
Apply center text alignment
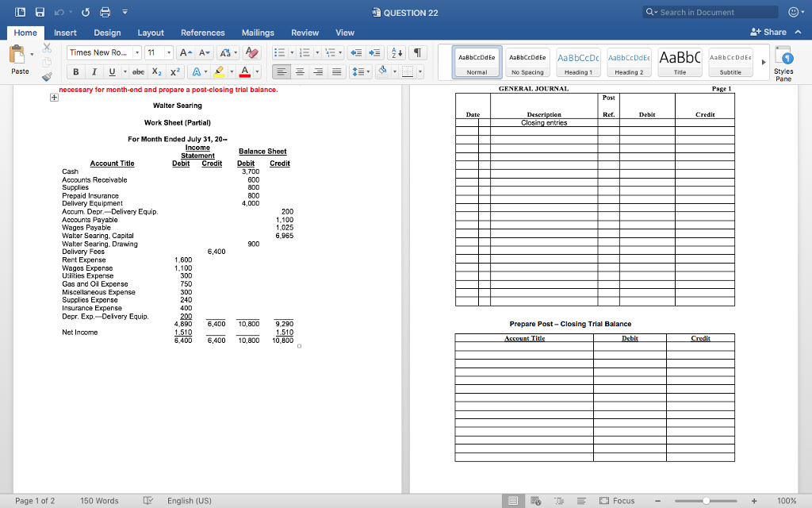pyautogui.click(x=299, y=71)
